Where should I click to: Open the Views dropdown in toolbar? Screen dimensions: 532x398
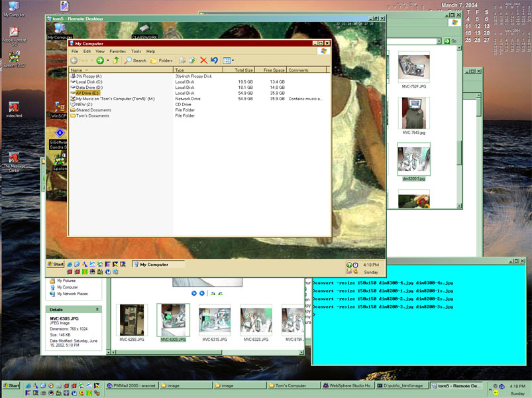coord(228,60)
